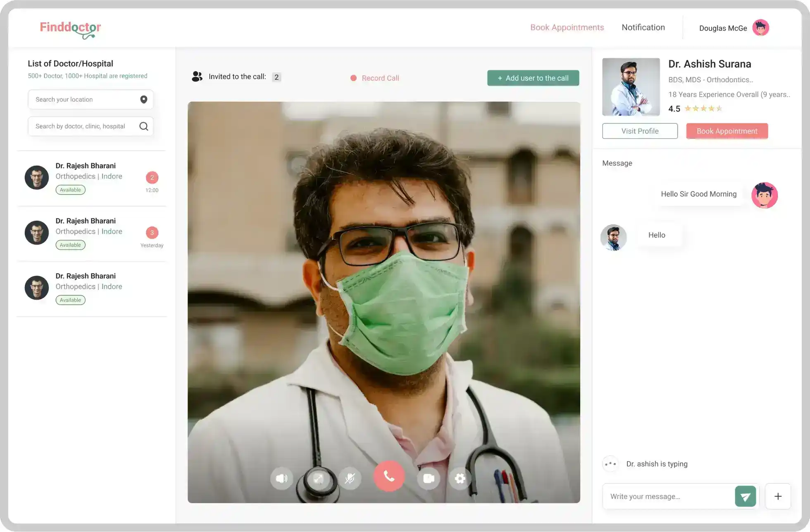Click avatar of doctor with Yesterday timestamp

[37, 233]
